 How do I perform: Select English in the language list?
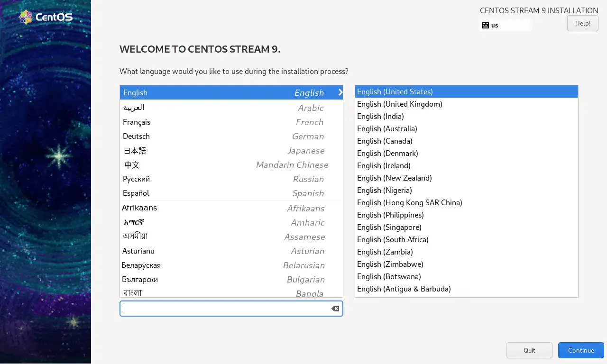click(231, 92)
